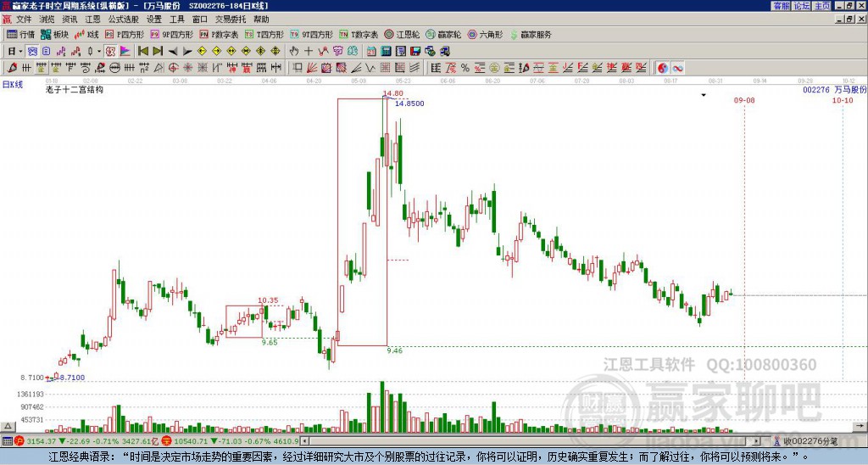Expand the candlestick style dropdown arrow
Screen dimensions: 868x465
(x=99, y=52)
